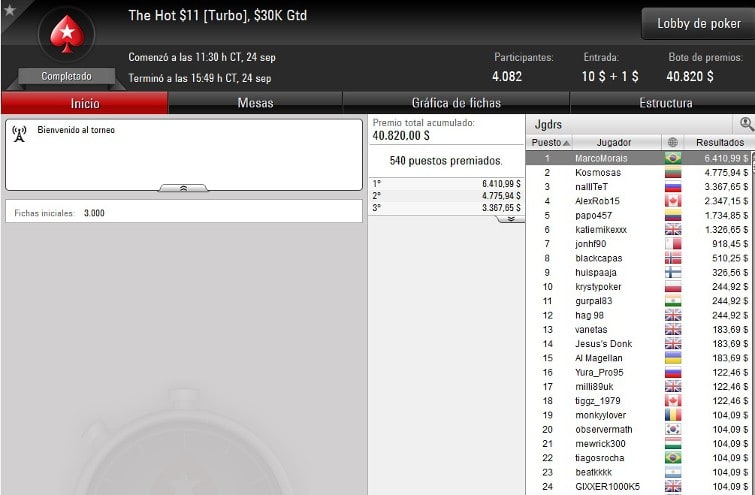Sort by the Jugador column header
The height and width of the screenshot is (495, 755).
pos(614,143)
